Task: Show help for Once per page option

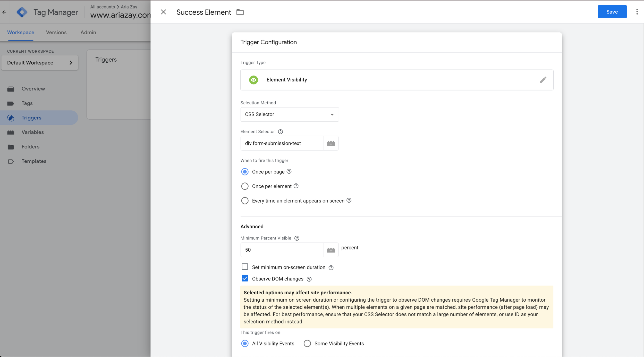Action: pyautogui.click(x=289, y=171)
